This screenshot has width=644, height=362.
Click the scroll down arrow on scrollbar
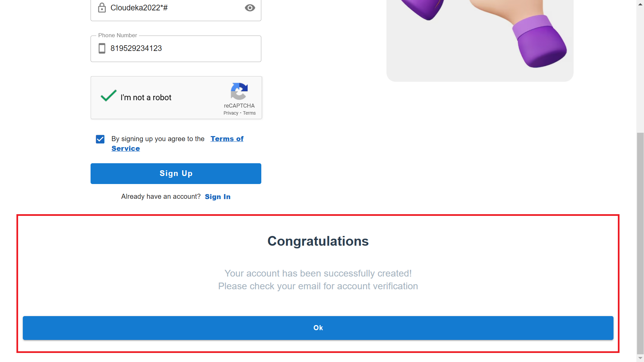pos(640,358)
